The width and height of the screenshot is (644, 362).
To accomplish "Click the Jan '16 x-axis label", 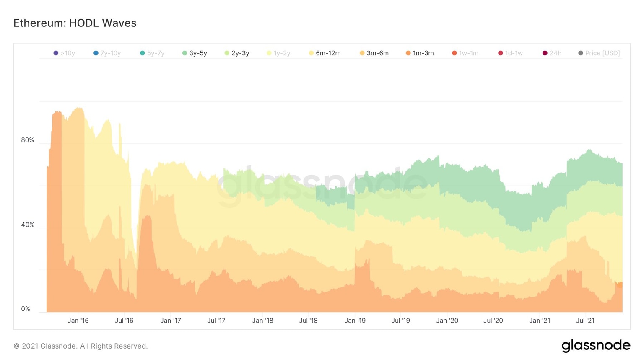I will (78, 321).
